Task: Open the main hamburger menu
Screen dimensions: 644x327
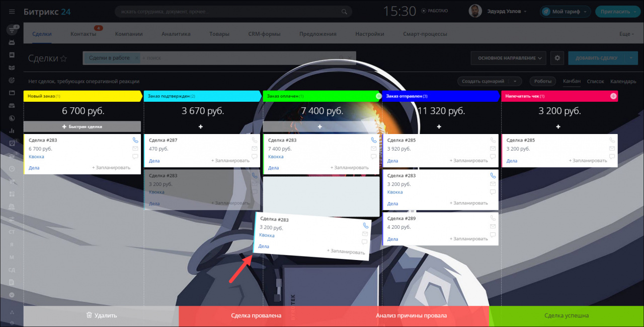Action: (x=12, y=12)
